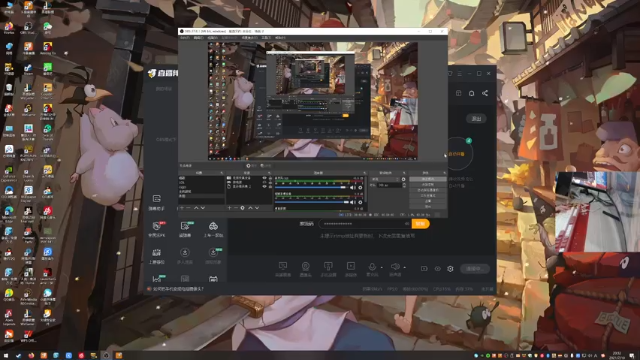This screenshot has height=360, width=640.
Task: Open settings gear of the second mixer channel
Action: coord(360,202)
